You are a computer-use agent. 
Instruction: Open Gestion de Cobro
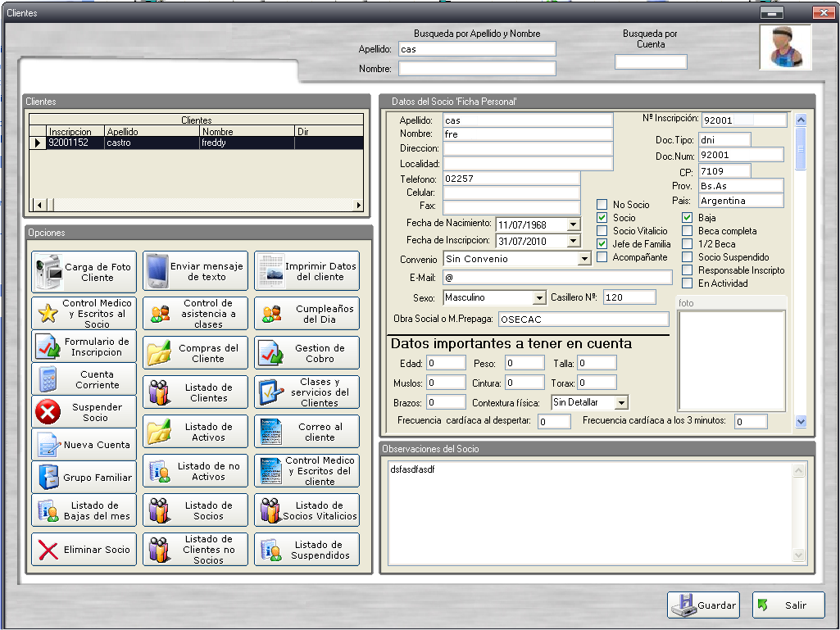coord(307,353)
